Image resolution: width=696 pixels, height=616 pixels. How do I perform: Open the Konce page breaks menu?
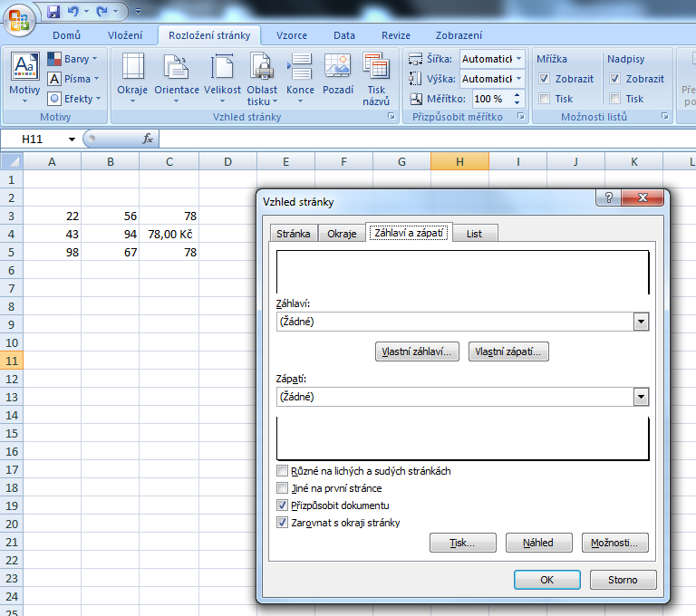(301, 78)
